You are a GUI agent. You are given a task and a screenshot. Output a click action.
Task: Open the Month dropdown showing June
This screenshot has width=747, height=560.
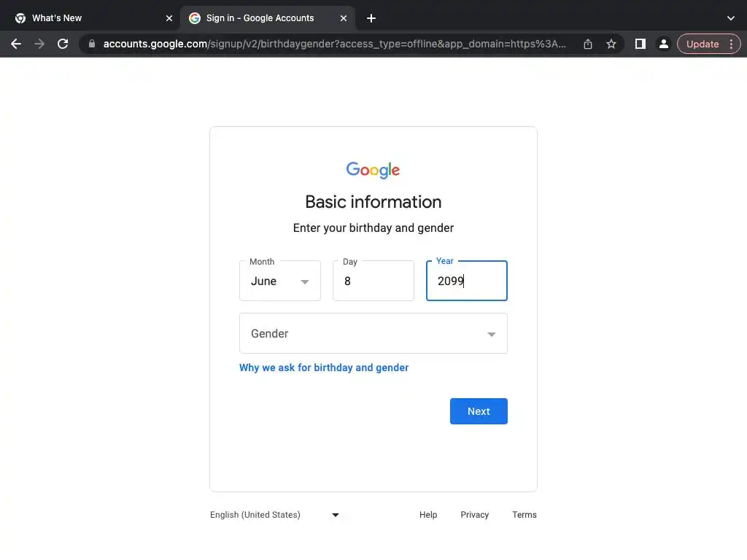280,281
